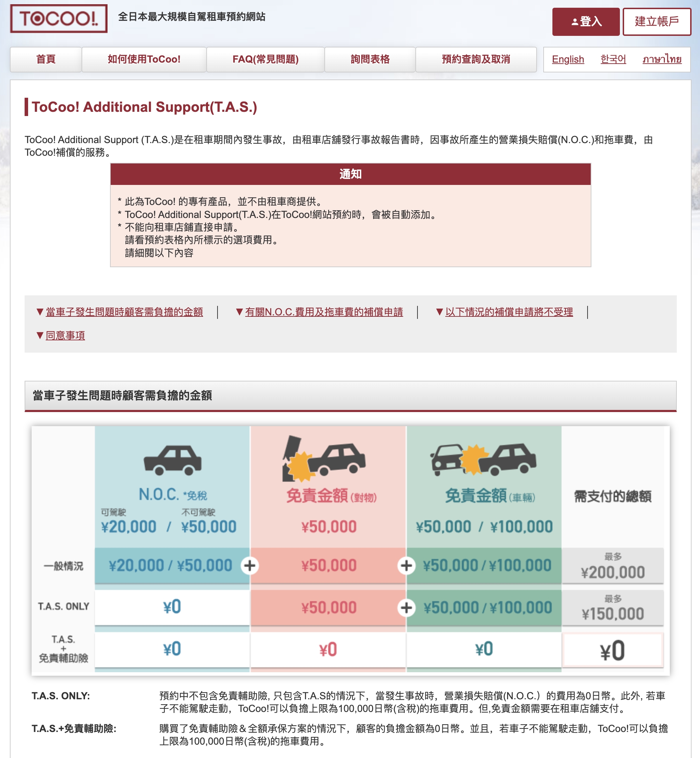Click the T.A.S.+免責輔助險: description label
700x758 pixels.
point(74,728)
